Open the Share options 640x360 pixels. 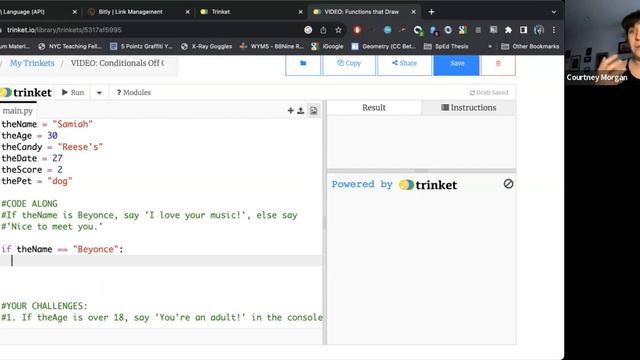point(404,64)
